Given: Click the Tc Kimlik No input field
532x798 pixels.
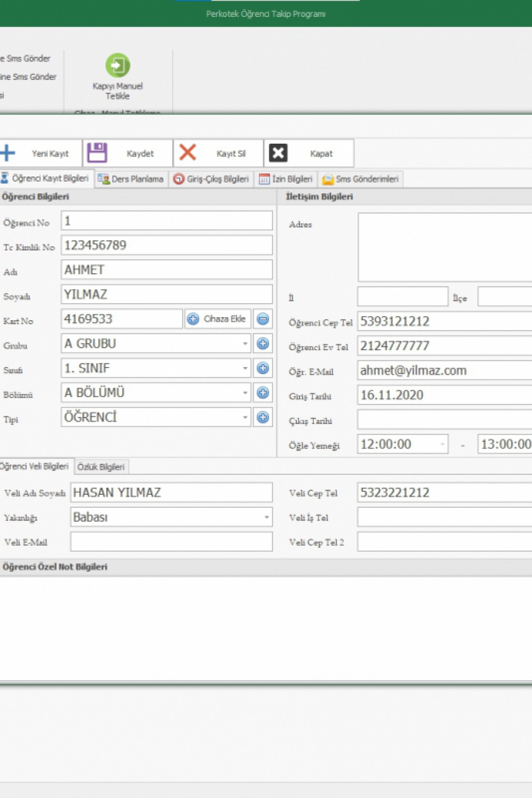Looking at the screenshot, I should coord(166,246).
